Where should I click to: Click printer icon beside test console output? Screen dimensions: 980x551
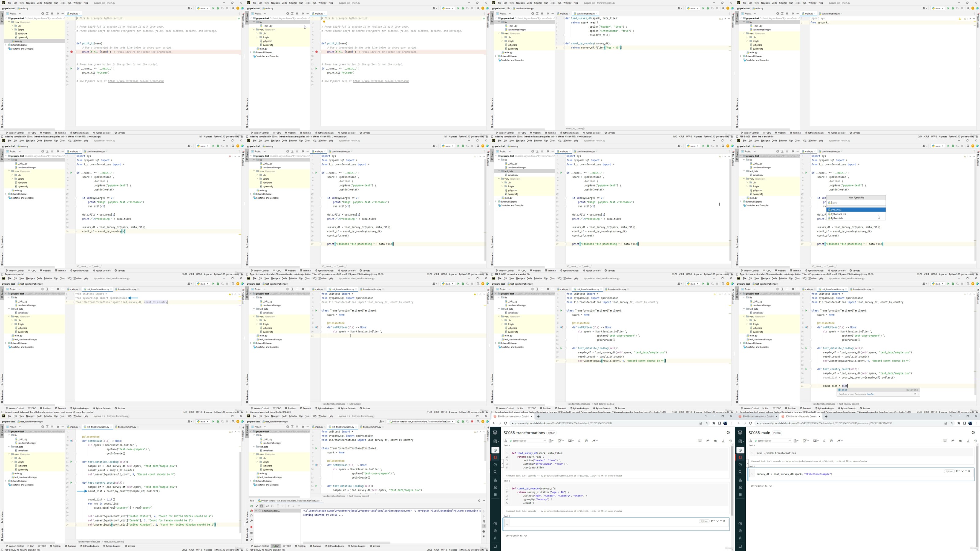(484, 531)
